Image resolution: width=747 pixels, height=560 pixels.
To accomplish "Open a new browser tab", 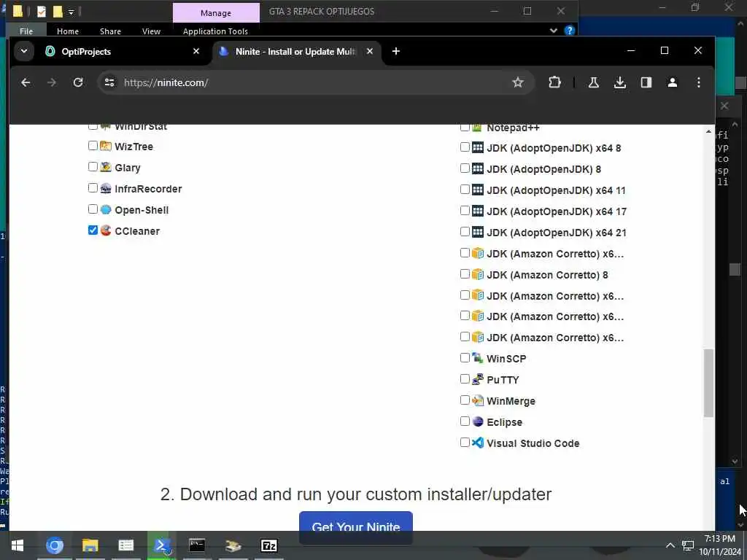I will (x=396, y=51).
